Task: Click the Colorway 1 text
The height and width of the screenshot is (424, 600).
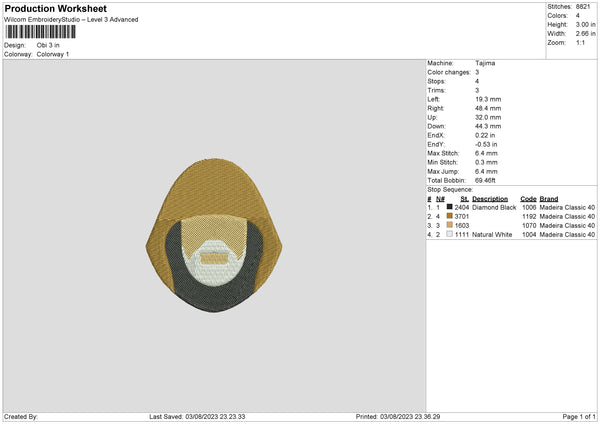Action: coord(54,54)
